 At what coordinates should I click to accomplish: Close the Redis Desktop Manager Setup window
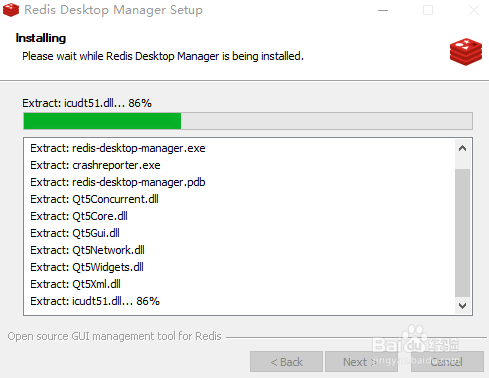474,10
